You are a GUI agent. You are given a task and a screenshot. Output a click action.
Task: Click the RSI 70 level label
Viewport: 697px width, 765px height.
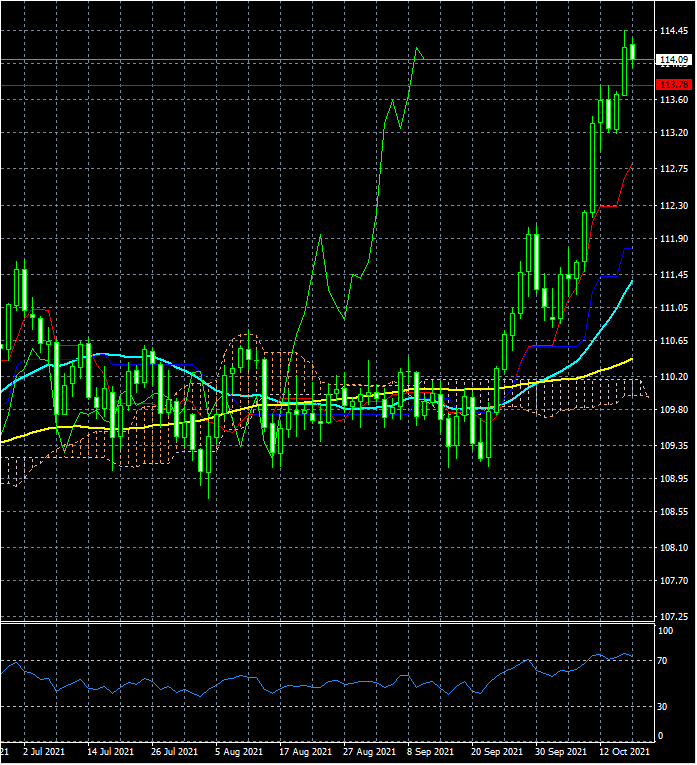662,661
